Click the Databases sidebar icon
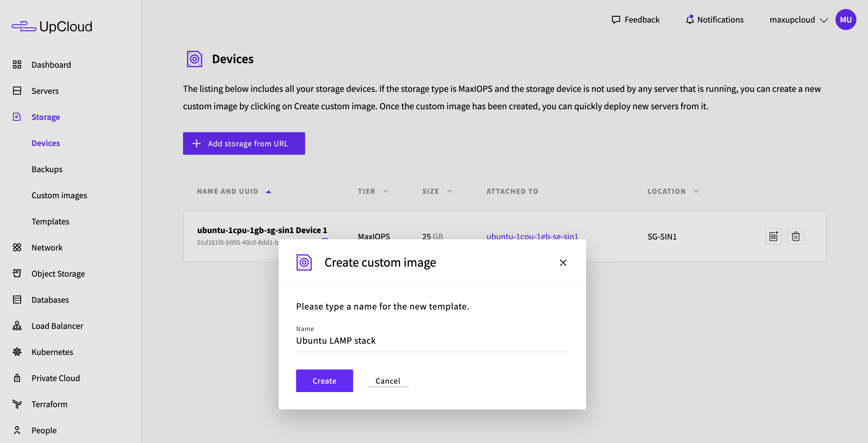Viewport: 868px width, 443px height. tap(17, 300)
